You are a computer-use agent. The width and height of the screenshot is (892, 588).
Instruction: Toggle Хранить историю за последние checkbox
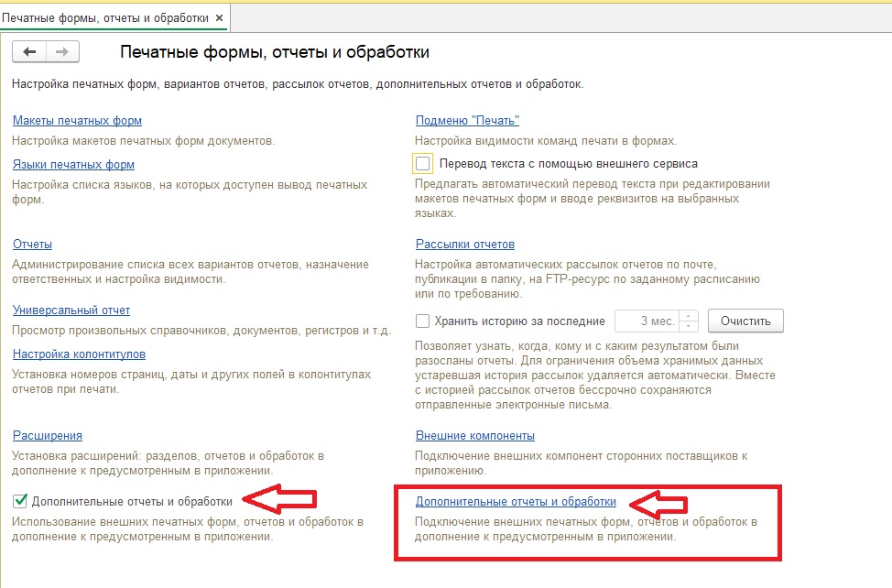[x=422, y=321]
